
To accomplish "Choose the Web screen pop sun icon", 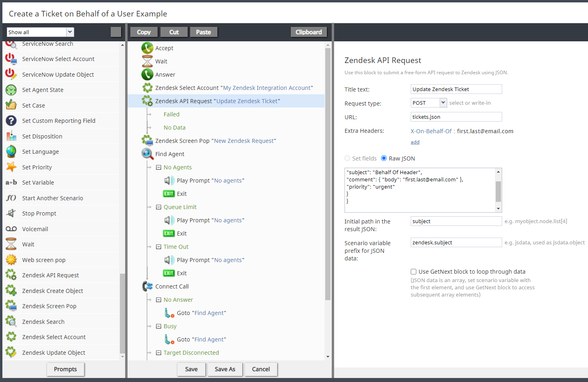I will (11, 260).
